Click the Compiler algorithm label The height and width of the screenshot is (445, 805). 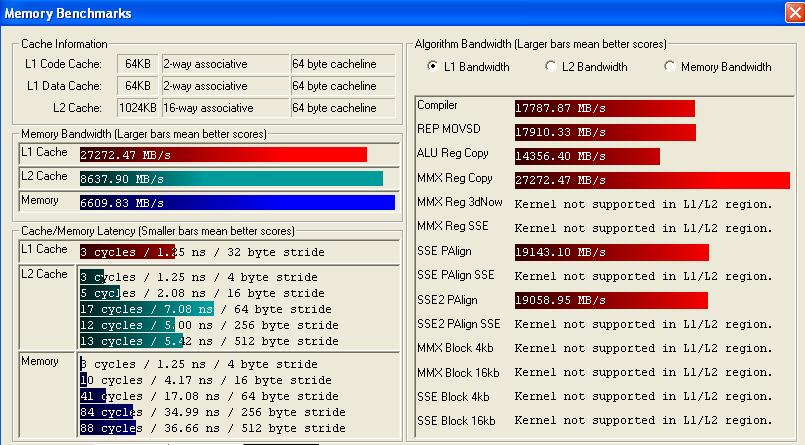[437, 105]
